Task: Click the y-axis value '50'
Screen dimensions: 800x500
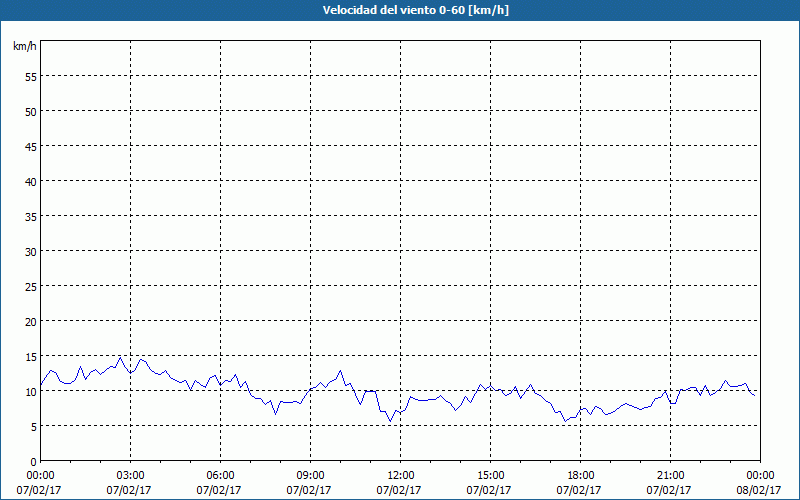Action: point(31,112)
